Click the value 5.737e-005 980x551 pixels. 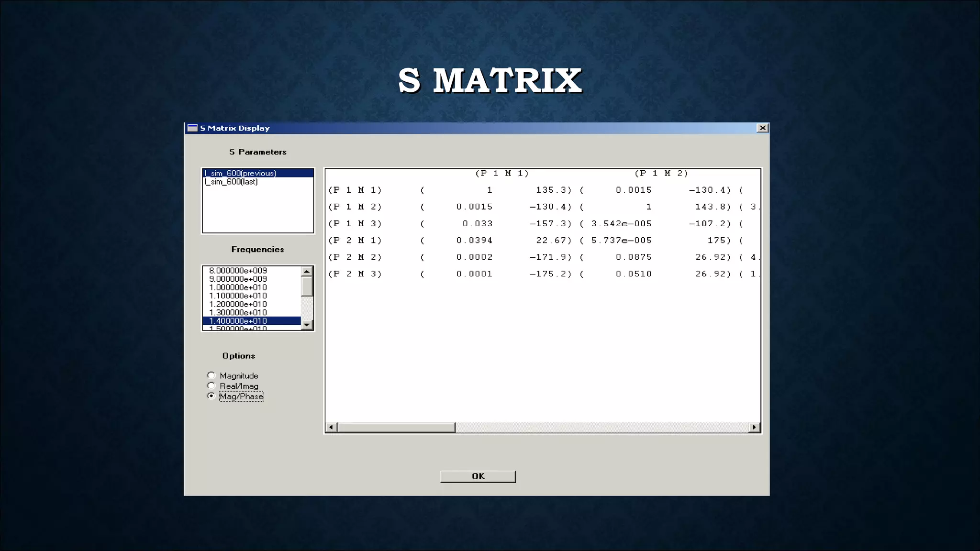pos(621,240)
